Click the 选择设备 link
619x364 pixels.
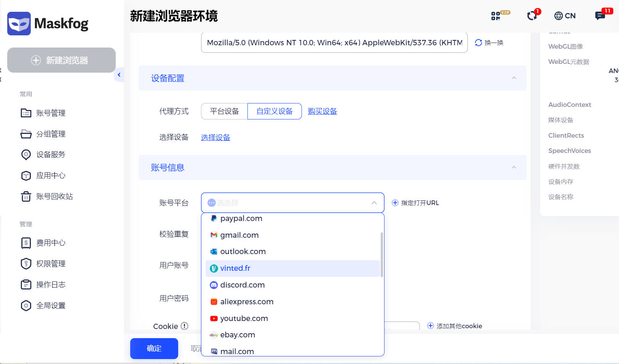pyautogui.click(x=215, y=137)
